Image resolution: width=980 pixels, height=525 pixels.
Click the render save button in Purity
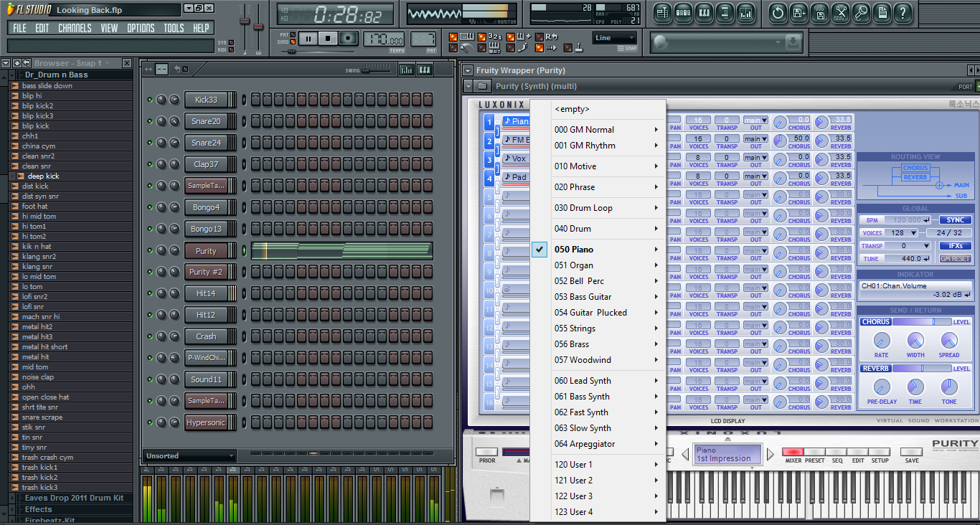click(911, 453)
